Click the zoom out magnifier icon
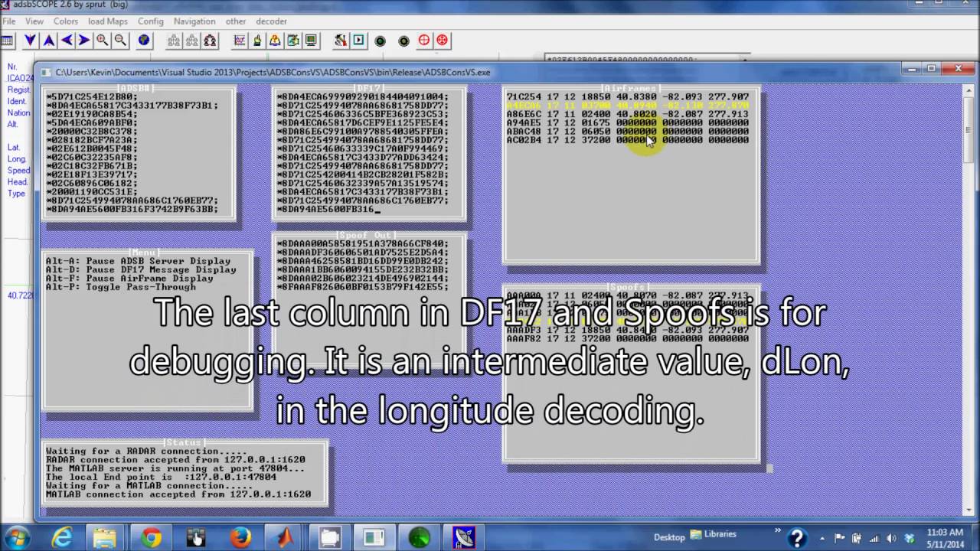980x551 pixels. coord(120,41)
